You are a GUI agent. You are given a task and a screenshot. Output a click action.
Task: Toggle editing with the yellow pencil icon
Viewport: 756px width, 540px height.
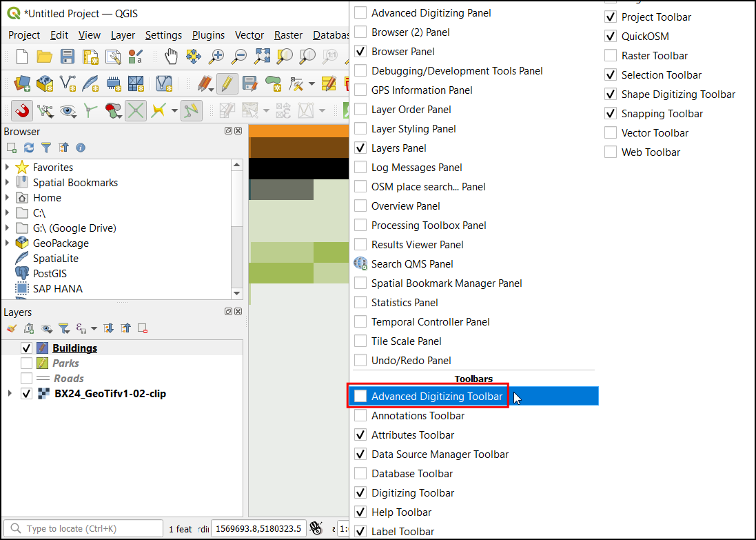click(x=227, y=83)
